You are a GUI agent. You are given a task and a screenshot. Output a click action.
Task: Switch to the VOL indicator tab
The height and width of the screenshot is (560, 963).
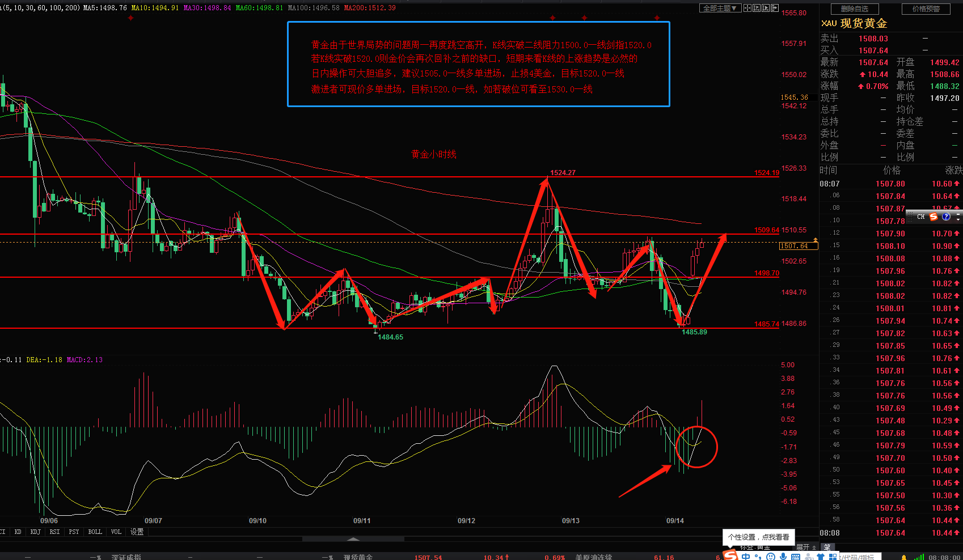click(116, 532)
